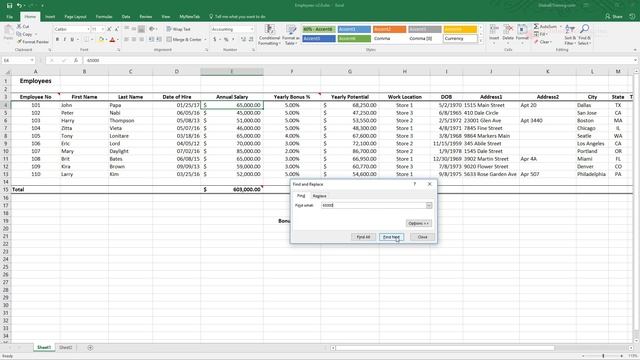
Task: Click the Paste button in Clipboard group
Action: (8, 32)
